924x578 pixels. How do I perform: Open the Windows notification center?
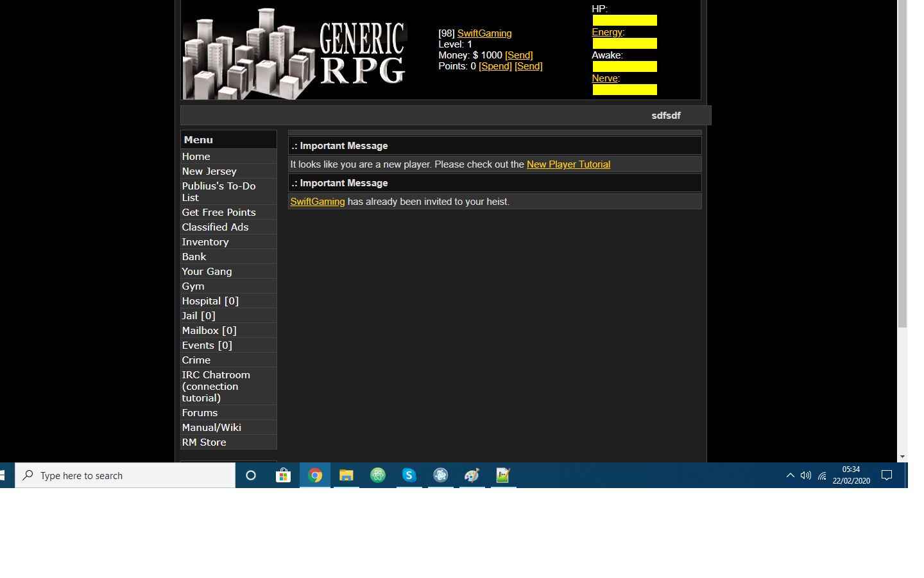coord(887,475)
